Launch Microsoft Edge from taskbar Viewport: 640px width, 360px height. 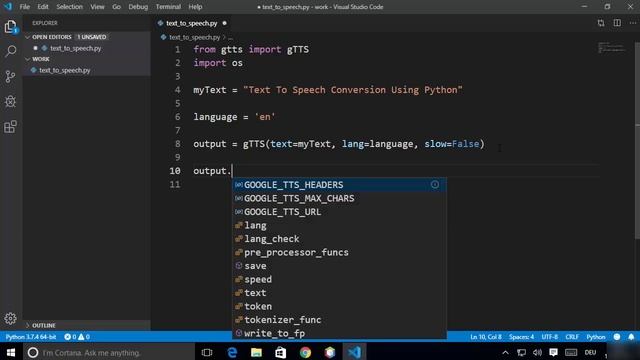point(232,352)
